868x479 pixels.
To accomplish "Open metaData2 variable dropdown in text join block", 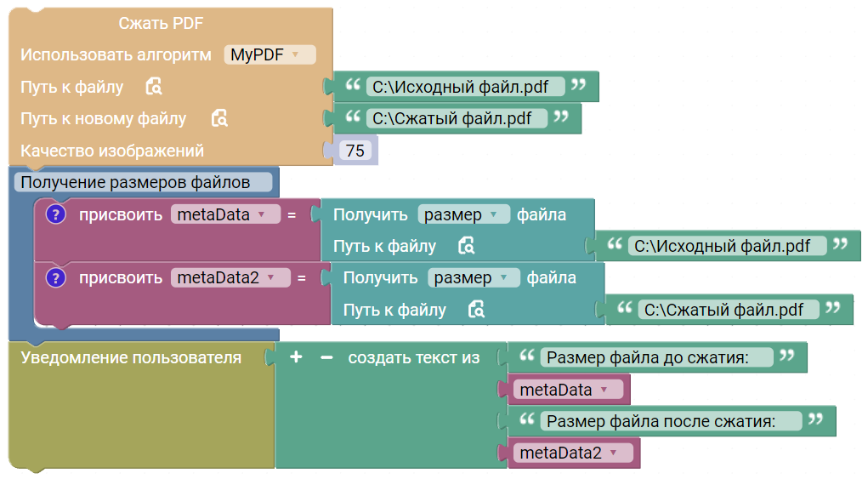I will pyautogui.click(x=573, y=453).
